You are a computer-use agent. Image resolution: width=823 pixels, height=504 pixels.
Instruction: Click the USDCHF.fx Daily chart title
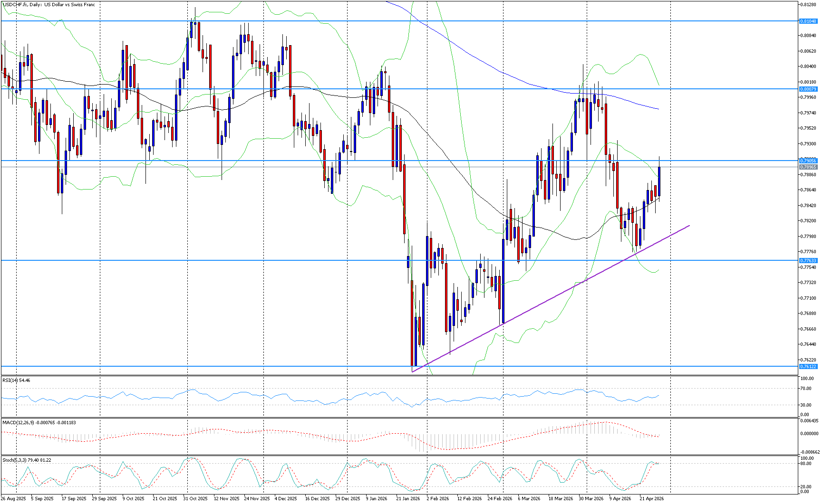pos(48,5)
